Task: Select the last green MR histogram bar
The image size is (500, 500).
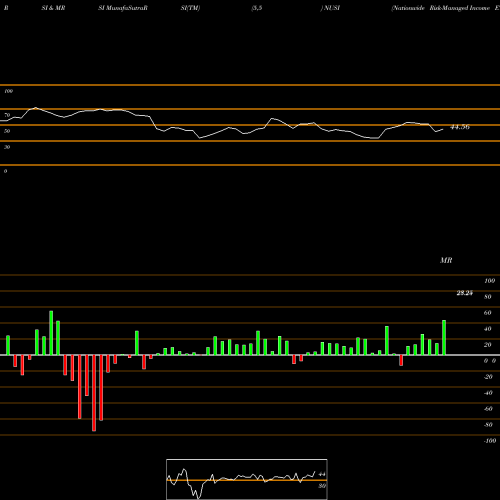Action: [444, 338]
